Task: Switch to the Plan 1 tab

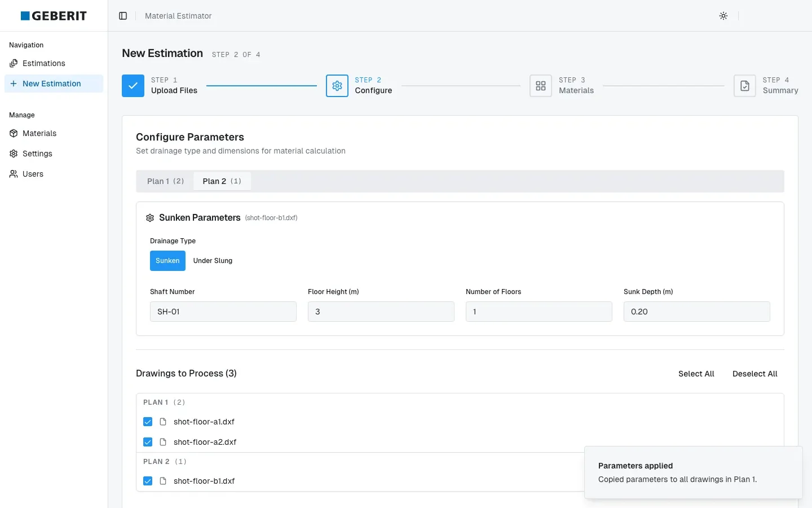Action: (x=166, y=181)
